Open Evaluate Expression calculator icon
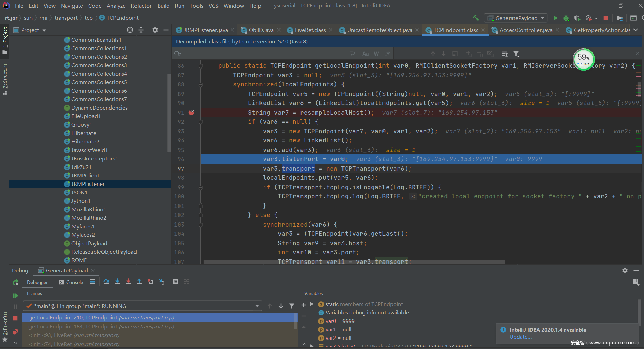The width and height of the screenshot is (644, 349). coord(175,282)
